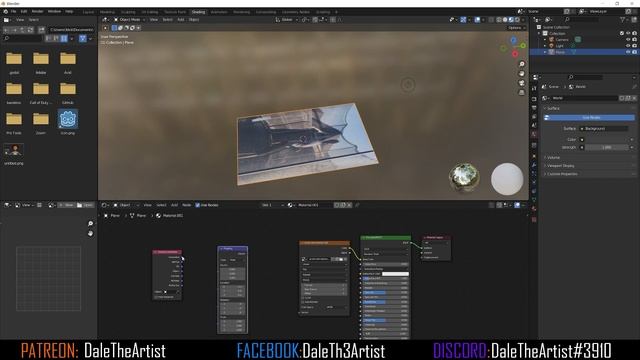640x360 pixels.
Task: Disable Camera in renders toggle
Action: point(634,40)
